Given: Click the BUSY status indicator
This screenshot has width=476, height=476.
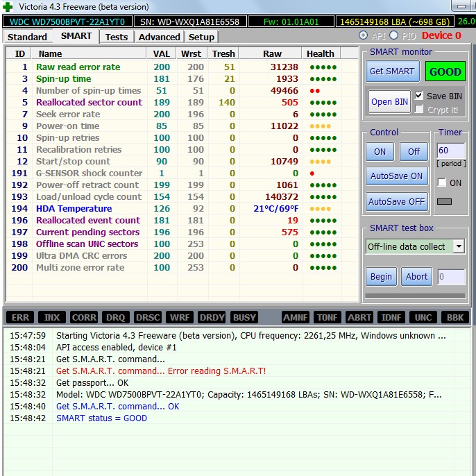Looking at the screenshot, I should 244,317.
